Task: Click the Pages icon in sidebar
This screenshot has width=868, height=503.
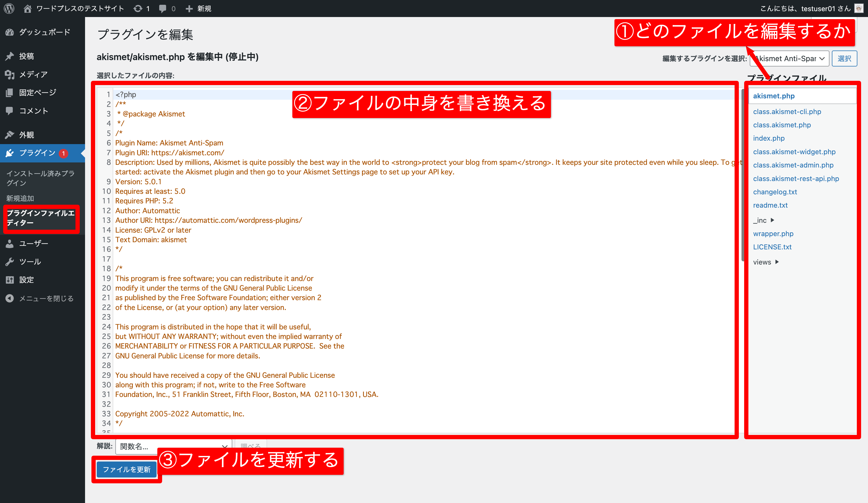Action: point(10,92)
